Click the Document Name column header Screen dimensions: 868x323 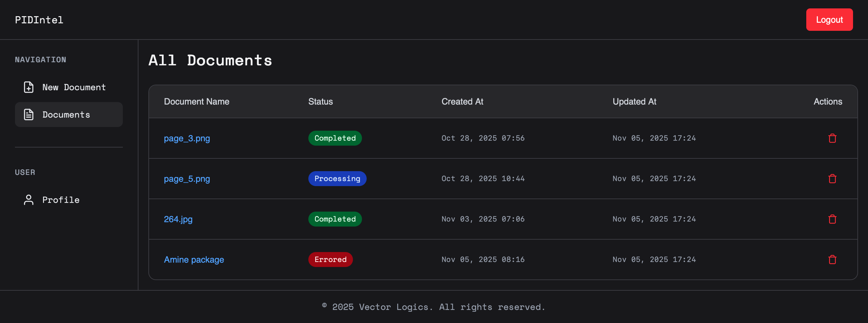coord(196,102)
